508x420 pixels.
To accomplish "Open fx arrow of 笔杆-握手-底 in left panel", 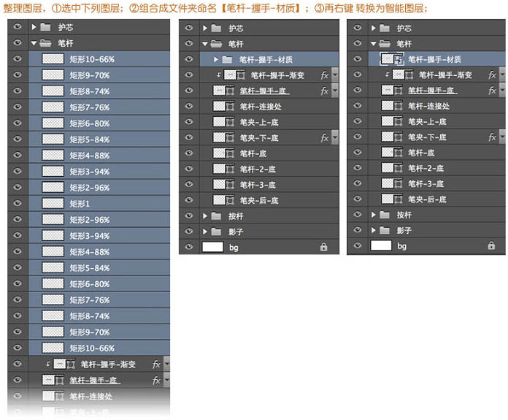I will click(x=166, y=379).
